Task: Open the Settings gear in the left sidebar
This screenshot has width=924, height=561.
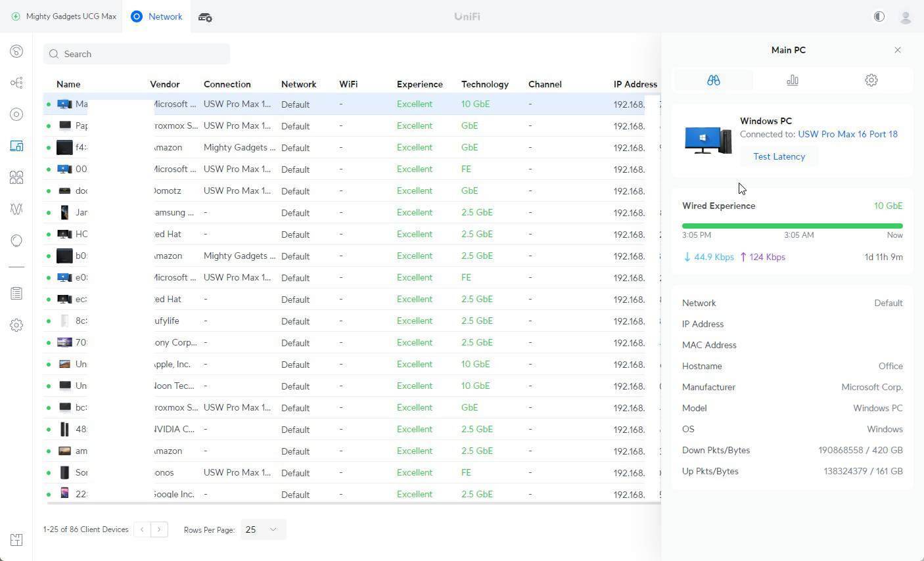Action: [x=16, y=325]
